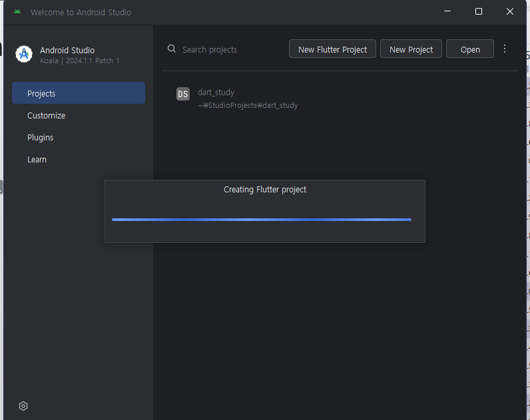The image size is (530, 420).
Task: Open the more options kebab menu
Action: click(x=504, y=49)
